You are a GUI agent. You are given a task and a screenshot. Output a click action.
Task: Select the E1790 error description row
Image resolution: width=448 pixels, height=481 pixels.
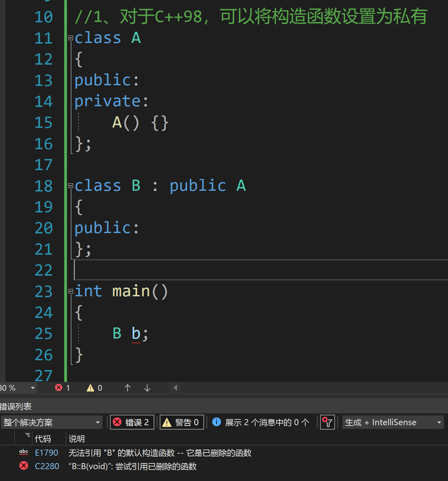160,453
